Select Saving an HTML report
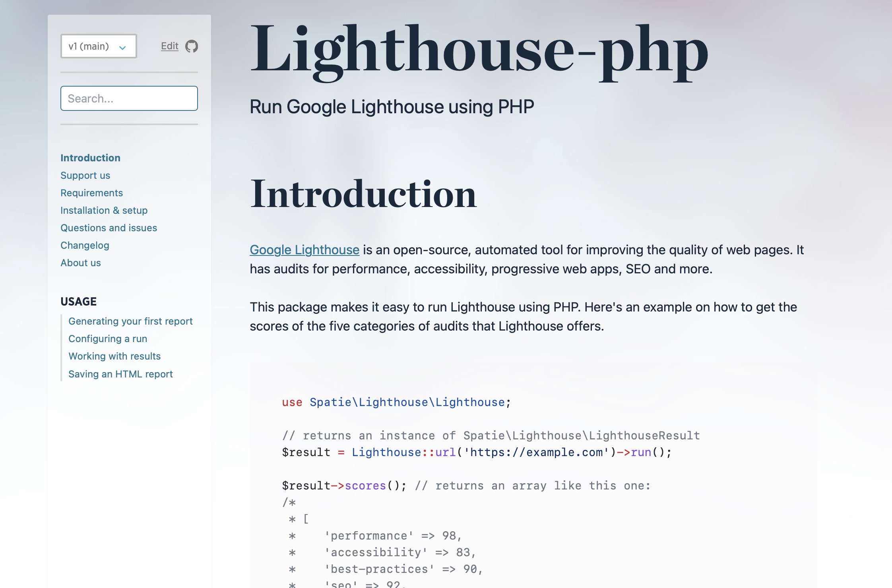 pyautogui.click(x=120, y=374)
